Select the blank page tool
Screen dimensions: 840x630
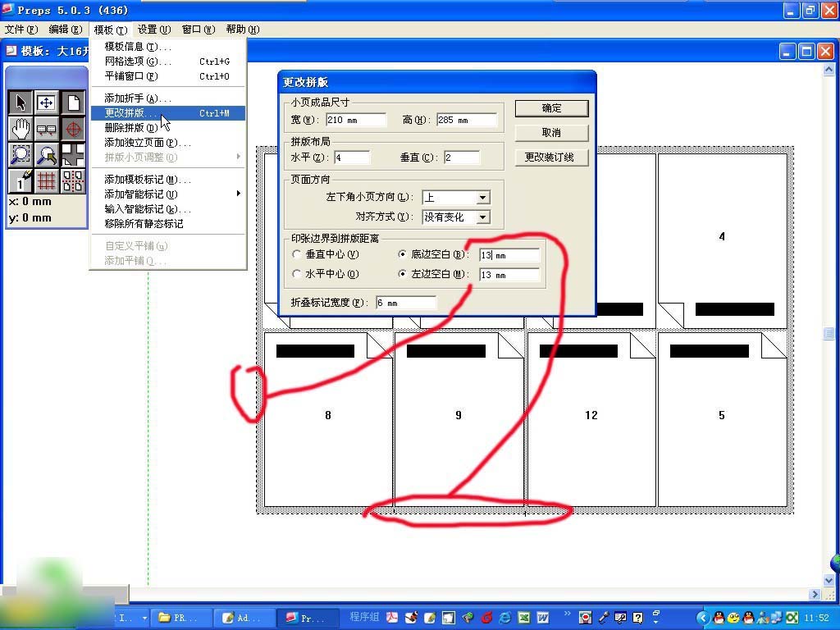pyautogui.click(x=73, y=103)
